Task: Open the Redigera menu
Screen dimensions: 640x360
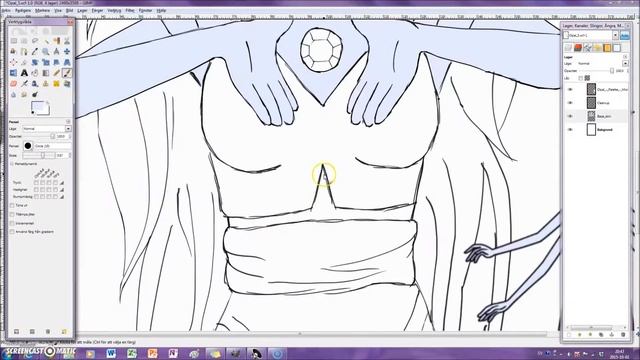Action: coord(23,11)
